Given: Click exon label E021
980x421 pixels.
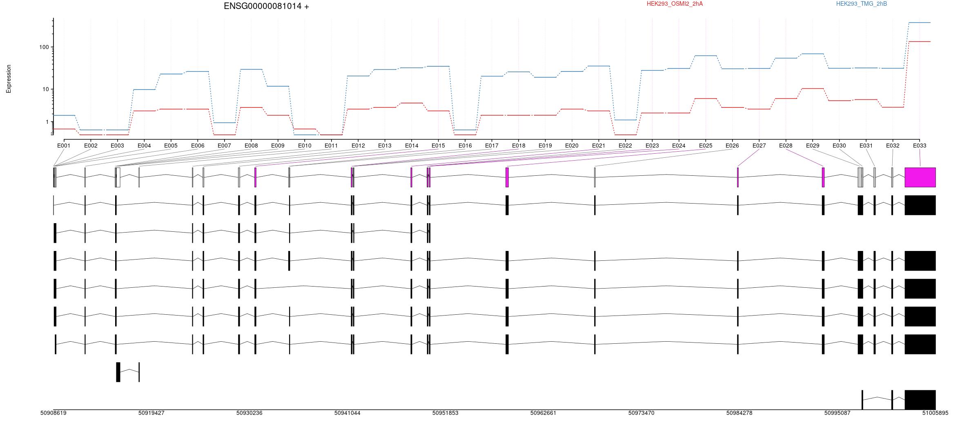Looking at the screenshot, I should (x=599, y=146).
